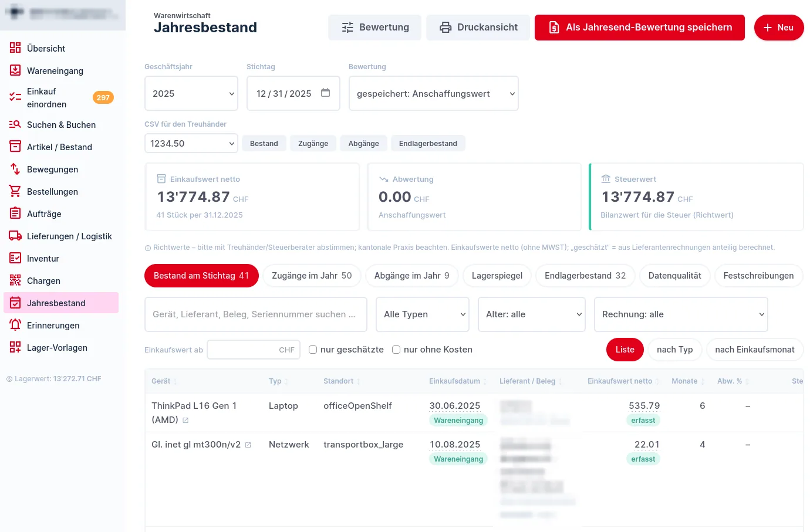Click the 'Einkaufswert ab' CHF input

(254, 350)
